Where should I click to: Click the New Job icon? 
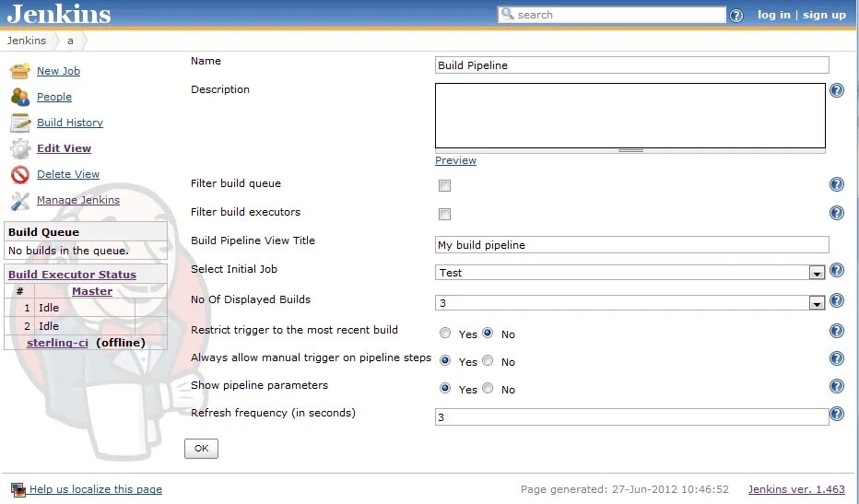click(x=19, y=71)
